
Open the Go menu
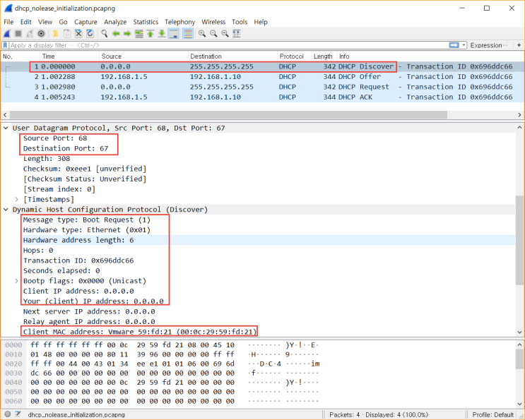[x=64, y=22]
